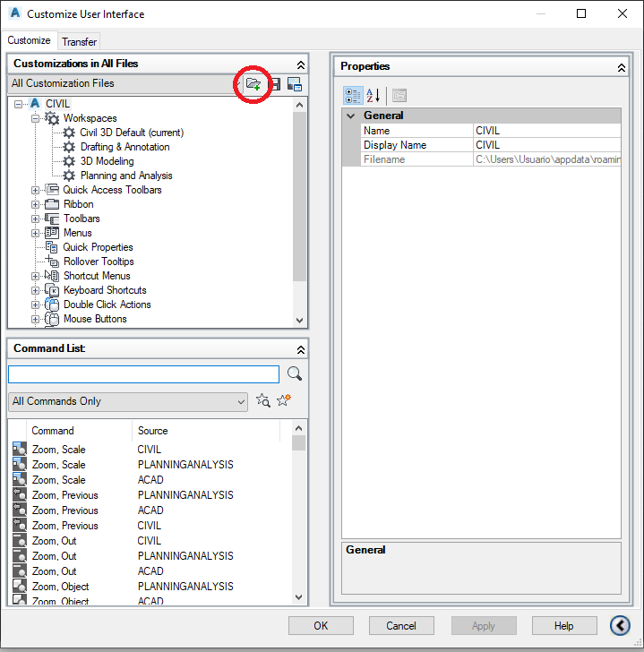The width and height of the screenshot is (644, 652).
Task: Create a new command star icon
Action: (x=284, y=400)
